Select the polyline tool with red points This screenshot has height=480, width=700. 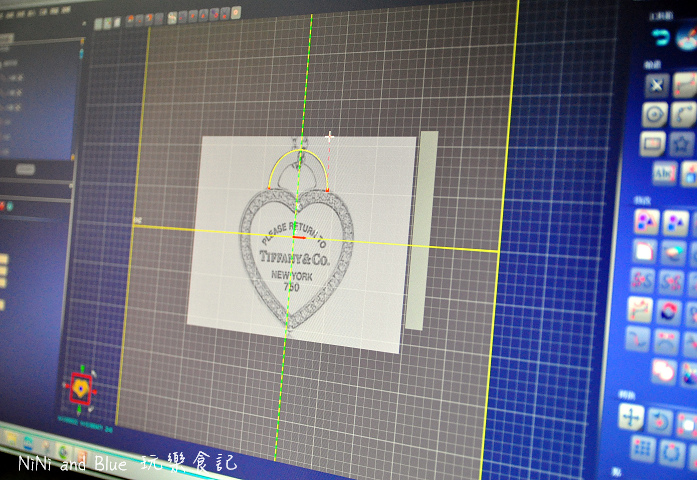coord(685,85)
